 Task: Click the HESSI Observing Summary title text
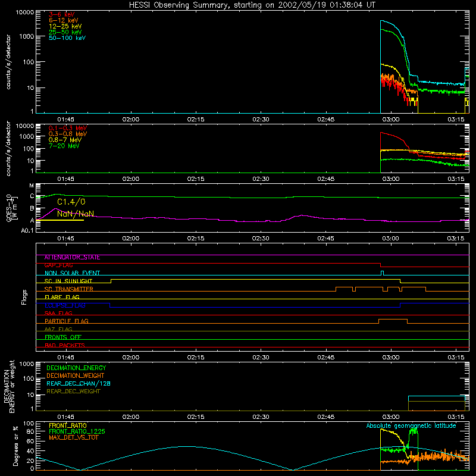click(x=252, y=5)
